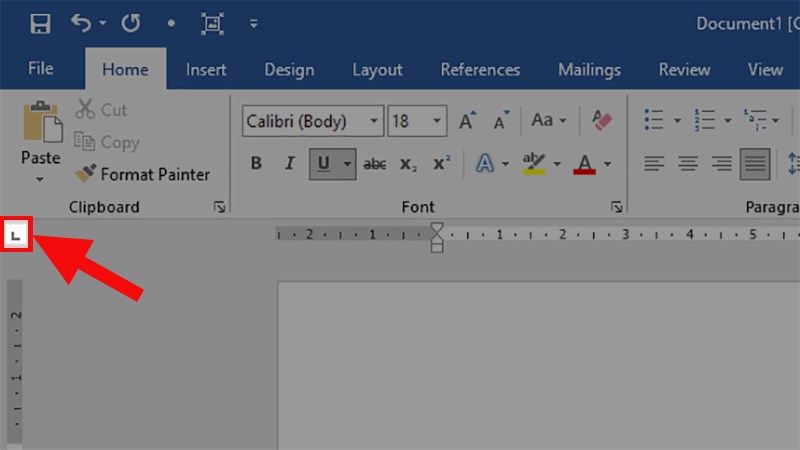Open the Design tab
The image size is (800, 450).
pos(289,69)
